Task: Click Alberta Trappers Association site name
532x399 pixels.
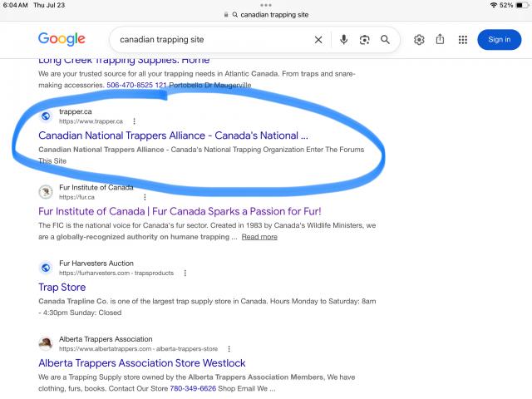Action: click(x=106, y=339)
